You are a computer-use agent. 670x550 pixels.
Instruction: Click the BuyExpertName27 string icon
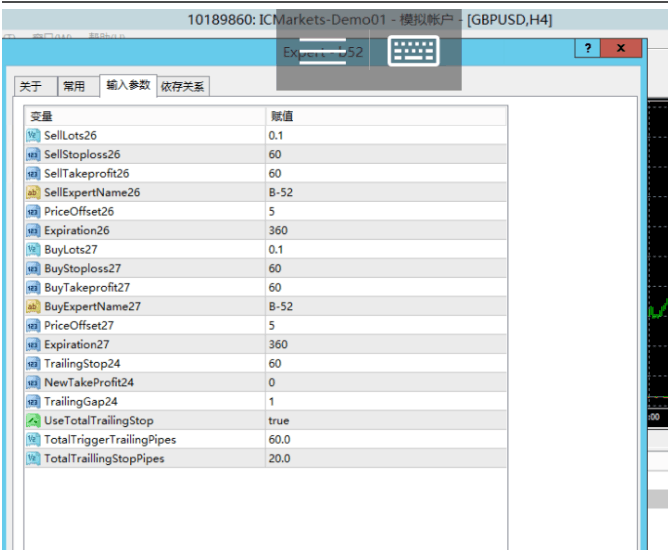pos(32,306)
